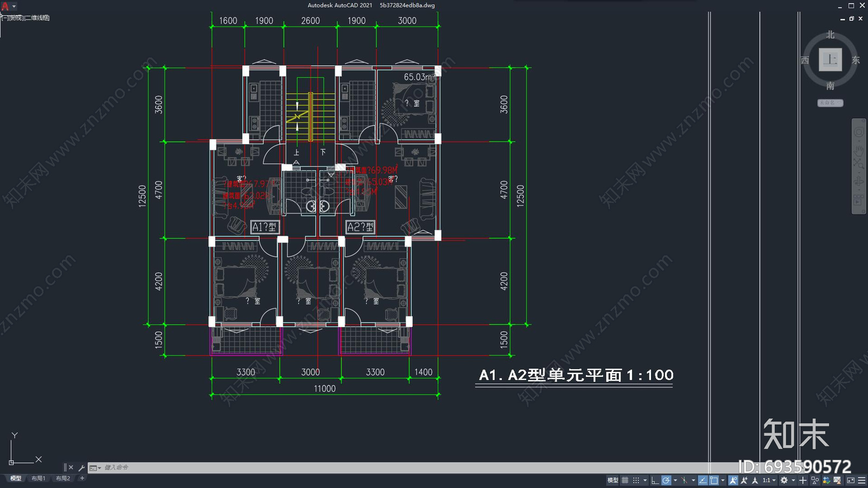Click the clean screen icon

(x=851, y=480)
